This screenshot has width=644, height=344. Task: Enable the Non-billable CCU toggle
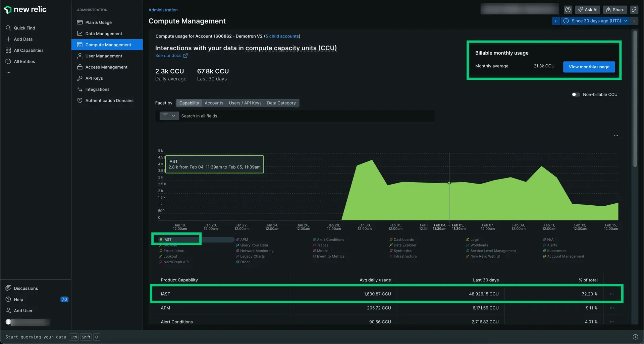point(576,94)
